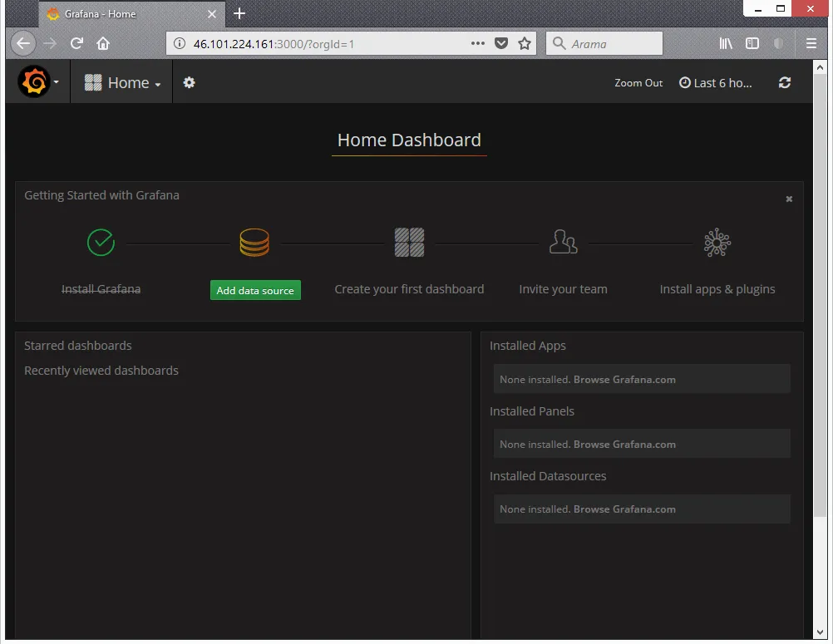
Task: Reload the page in the browser
Action: [x=76, y=43]
